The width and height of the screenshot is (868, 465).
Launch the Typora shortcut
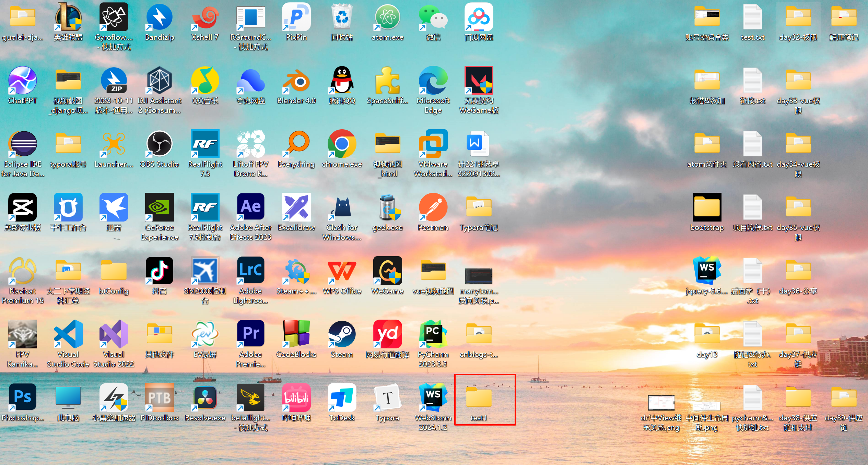tap(388, 398)
